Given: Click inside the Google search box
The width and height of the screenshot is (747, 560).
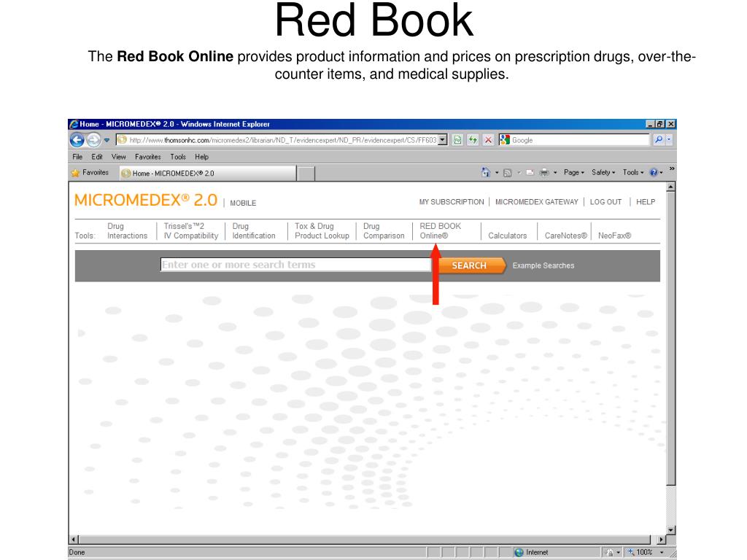Looking at the screenshot, I should click(580, 140).
